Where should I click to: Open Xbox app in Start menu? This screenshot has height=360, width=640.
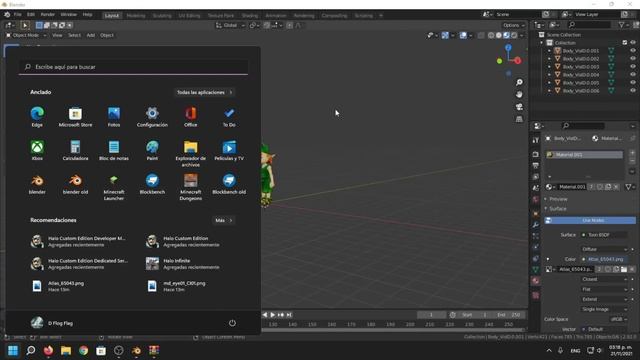pyautogui.click(x=37, y=151)
